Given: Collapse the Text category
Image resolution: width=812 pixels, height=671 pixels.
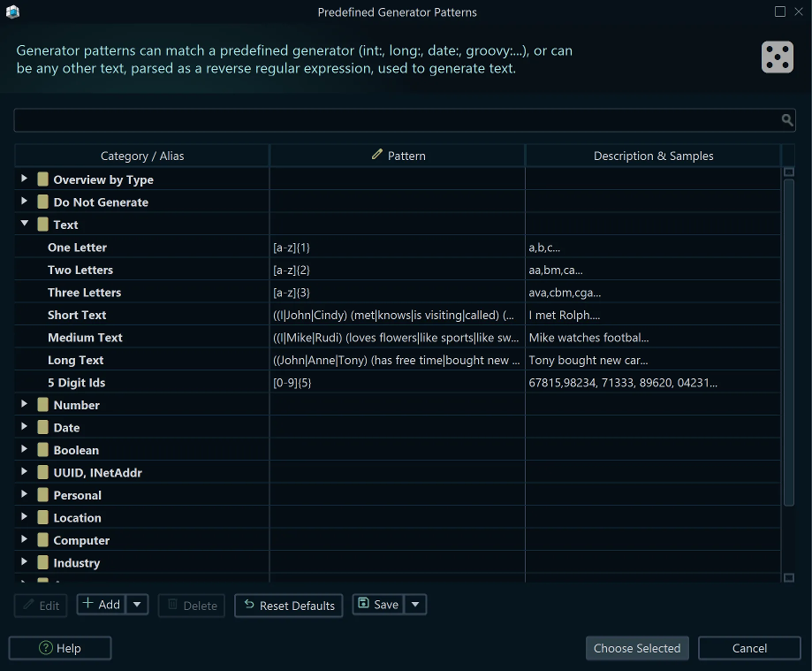Looking at the screenshot, I should click(x=23, y=224).
